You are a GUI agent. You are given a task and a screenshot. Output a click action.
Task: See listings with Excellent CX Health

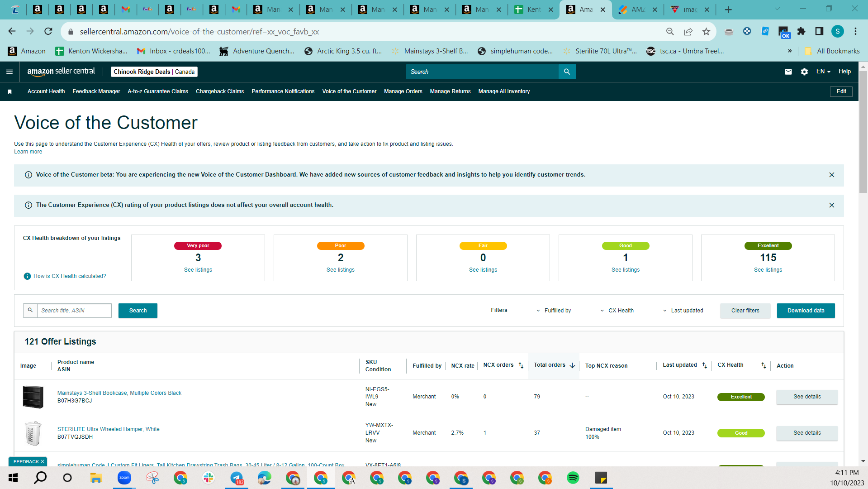pos(768,270)
